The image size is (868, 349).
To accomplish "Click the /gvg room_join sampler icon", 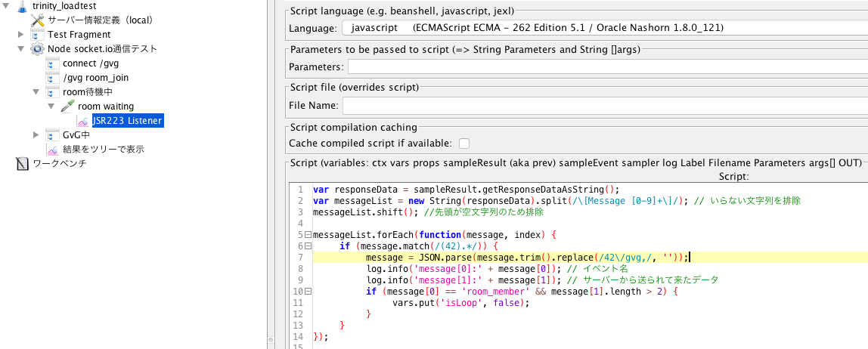I will point(53,78).
